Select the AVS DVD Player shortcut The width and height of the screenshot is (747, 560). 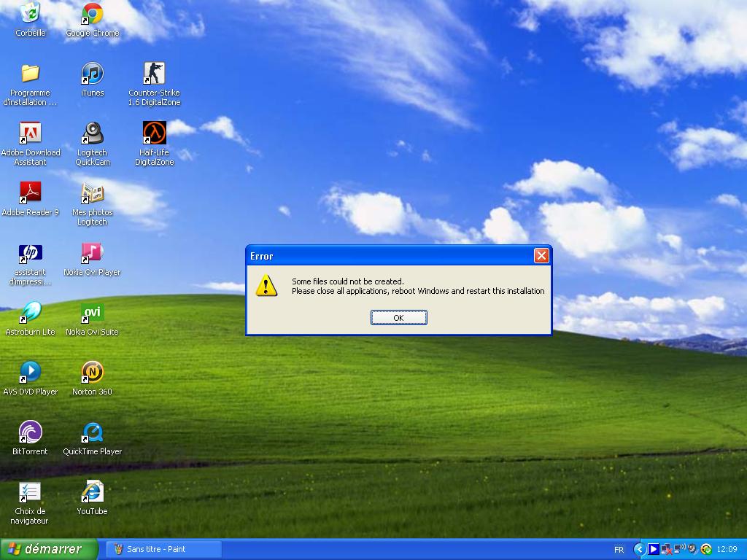pyautogui.click(x=30, y=379)
